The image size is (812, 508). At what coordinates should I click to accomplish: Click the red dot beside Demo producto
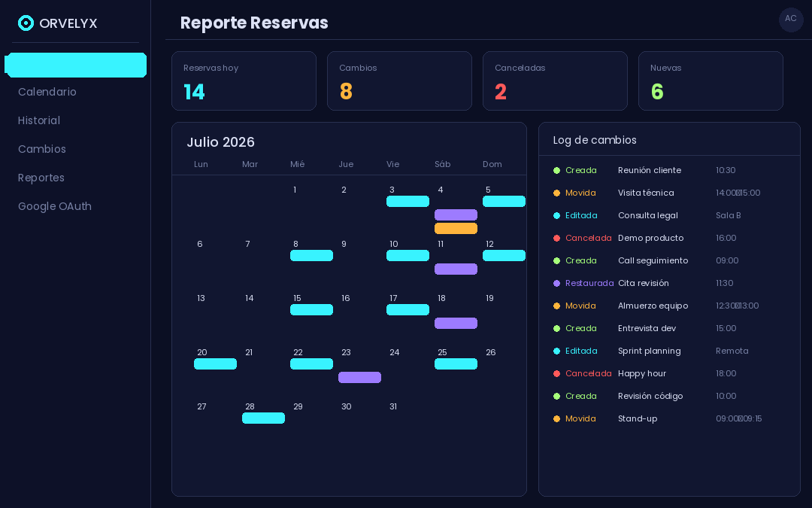pyautogui.click(x=556, y=238)
